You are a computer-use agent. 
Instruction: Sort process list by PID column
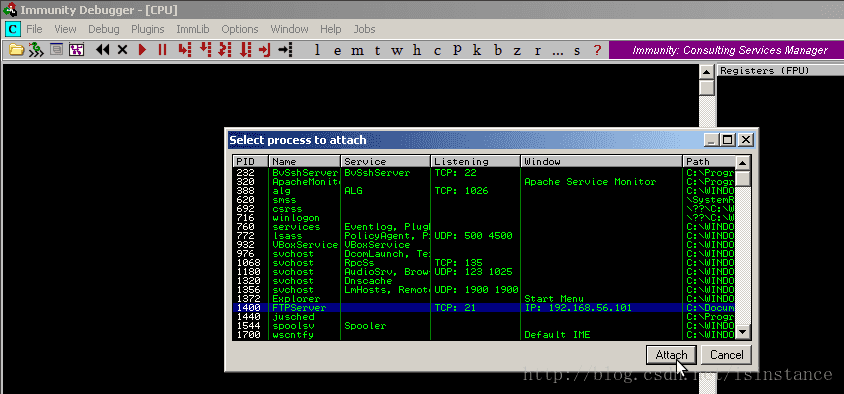[250, 161]
